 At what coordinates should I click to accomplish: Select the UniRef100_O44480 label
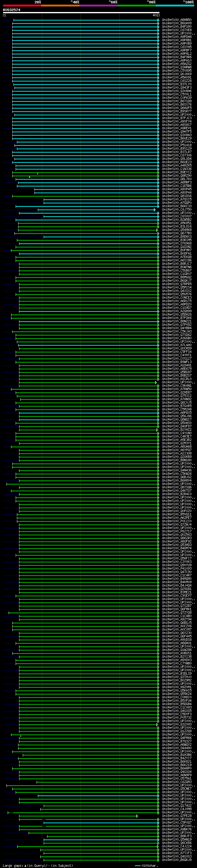coord(177,748)
